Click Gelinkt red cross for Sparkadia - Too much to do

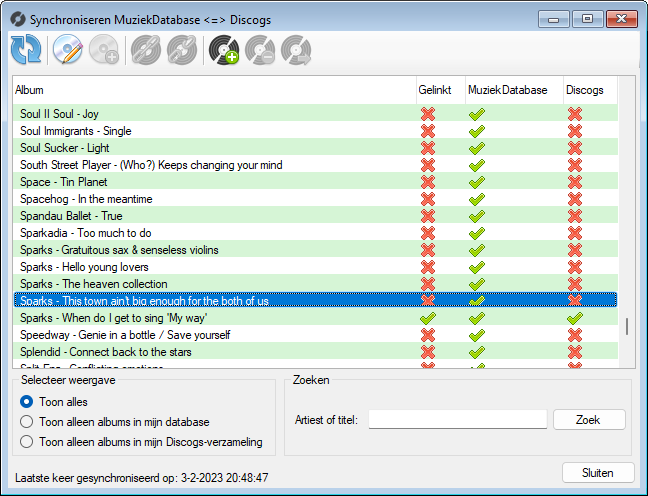point(428,233)
